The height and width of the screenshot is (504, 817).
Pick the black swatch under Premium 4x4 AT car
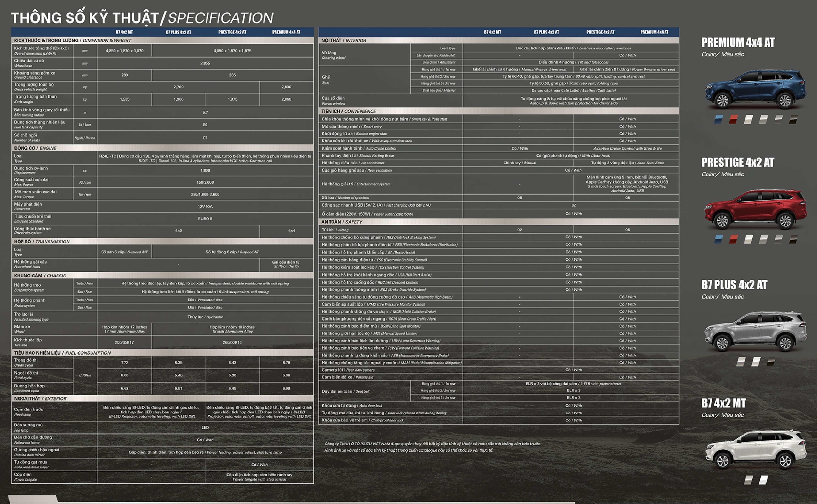(793, 119)
